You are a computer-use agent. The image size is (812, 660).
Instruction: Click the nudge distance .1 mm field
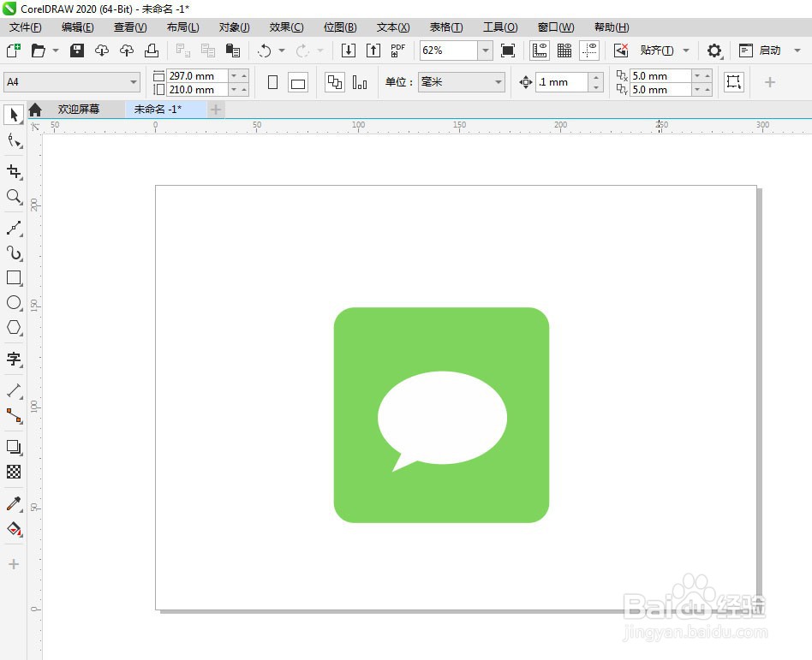[562, 82]
